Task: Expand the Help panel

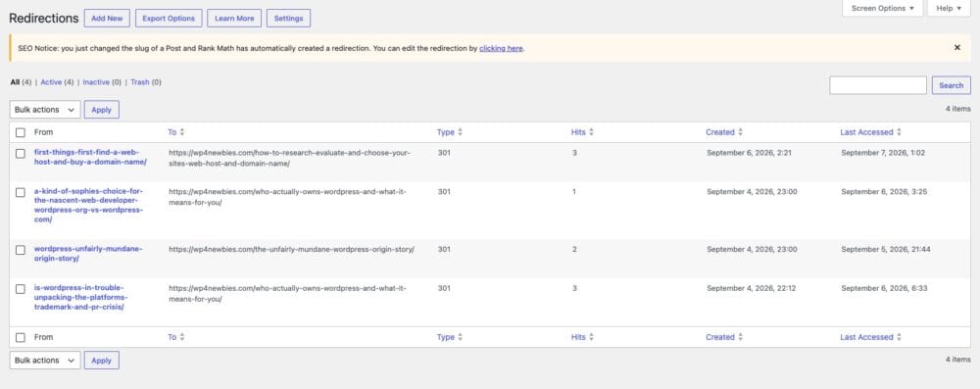Action: coord(949,8)
